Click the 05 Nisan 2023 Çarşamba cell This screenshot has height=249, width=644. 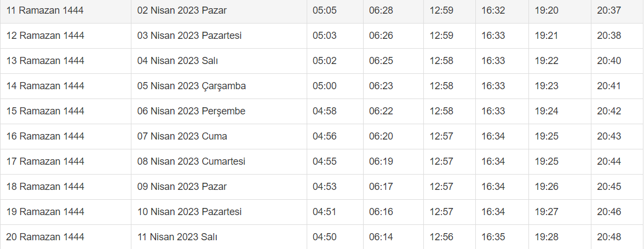pyautogui.click(x=192, y=86)
